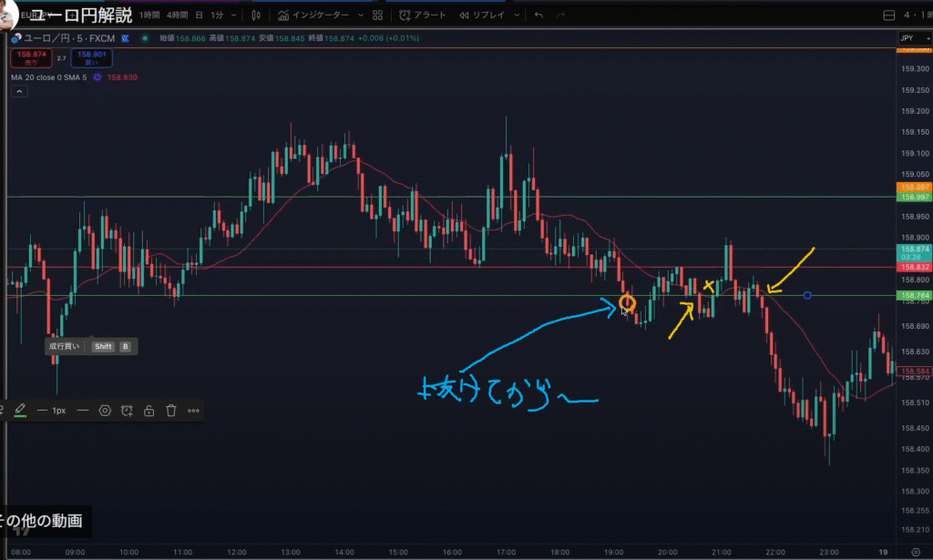
Task: Click the 158.997 green price label
Action: click(x=914, y=197)
